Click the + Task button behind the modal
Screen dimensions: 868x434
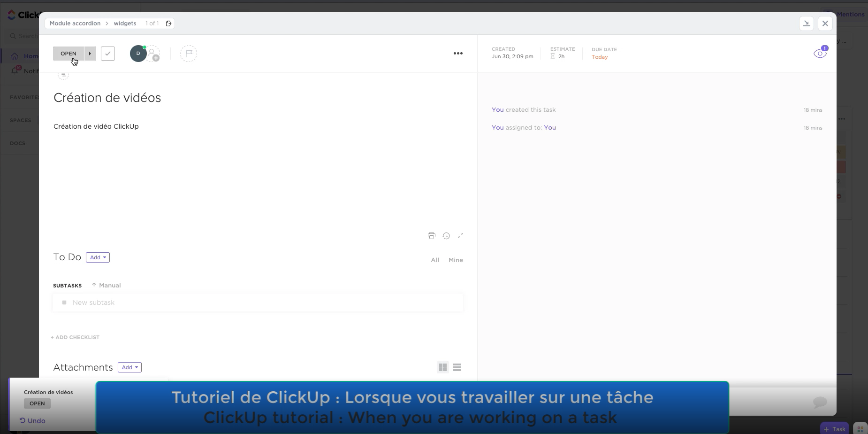point(834,429)
